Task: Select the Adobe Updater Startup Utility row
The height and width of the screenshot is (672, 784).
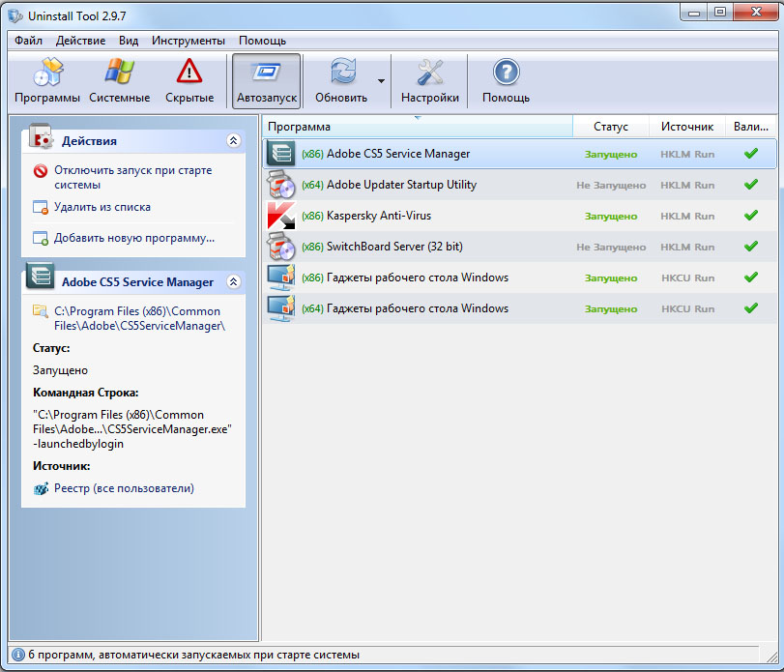Action: [519, 185]
